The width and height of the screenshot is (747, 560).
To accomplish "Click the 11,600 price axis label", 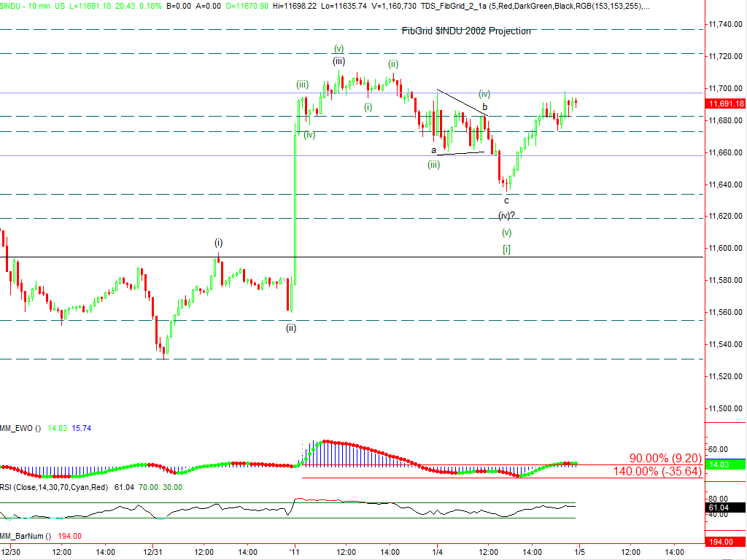I will [726, 248].
